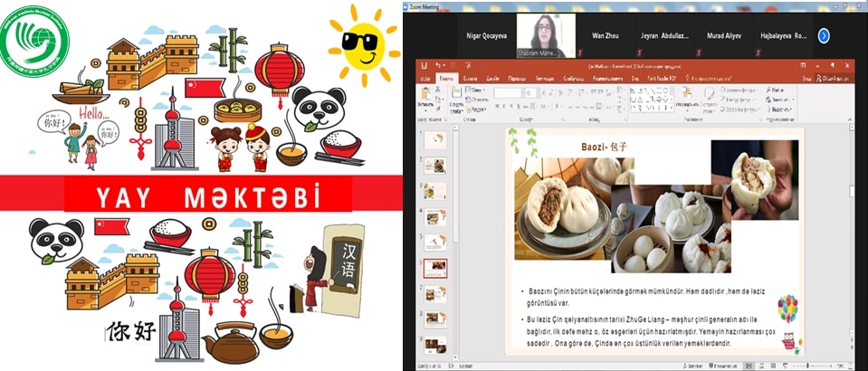Click the Undo arrow in quick access toolbar

pyautogui.click(x=437, y=66)
